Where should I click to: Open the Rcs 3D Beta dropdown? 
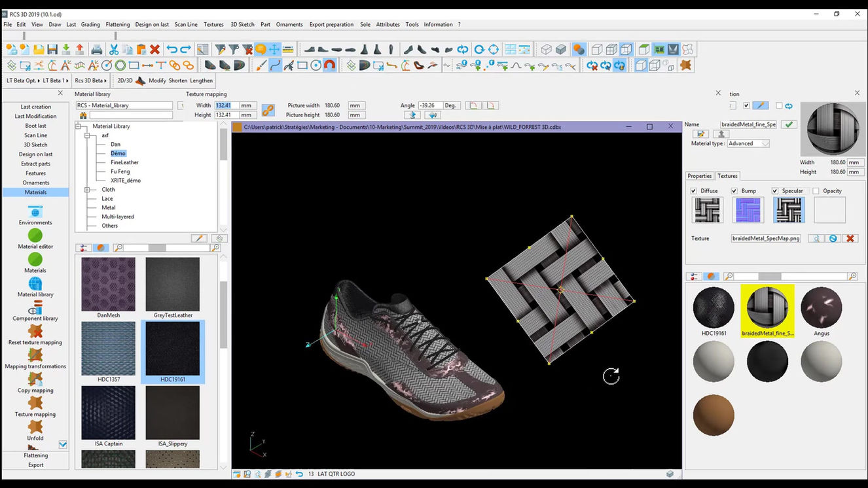[90, 80]
